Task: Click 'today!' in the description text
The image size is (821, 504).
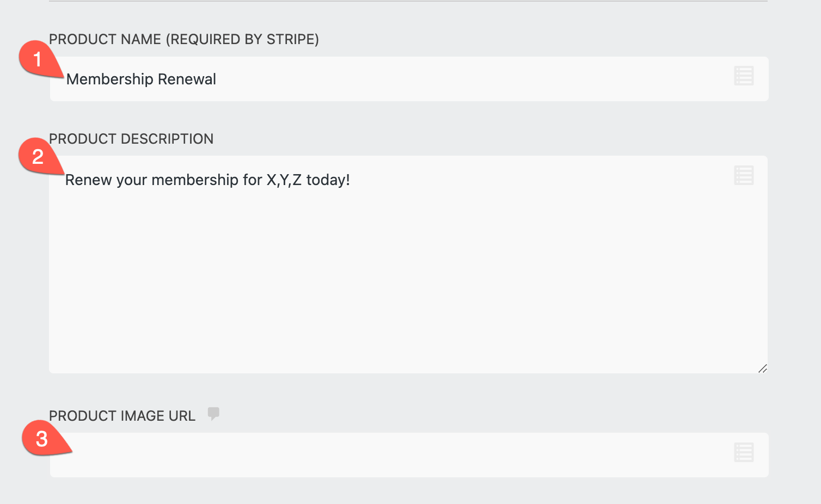Action: click(328, 180)
